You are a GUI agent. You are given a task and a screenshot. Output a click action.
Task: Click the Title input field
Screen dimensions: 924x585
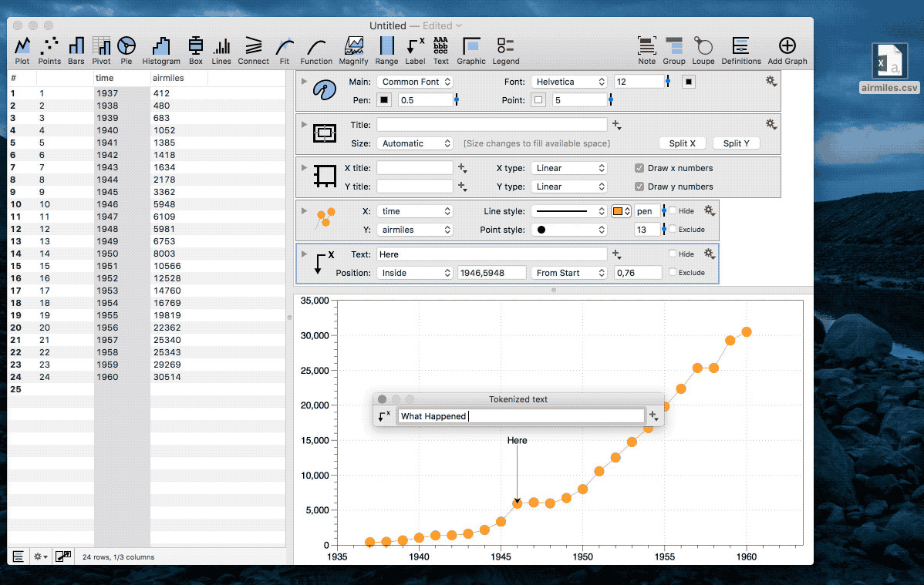pyautogui.click(x=491, y=124)
